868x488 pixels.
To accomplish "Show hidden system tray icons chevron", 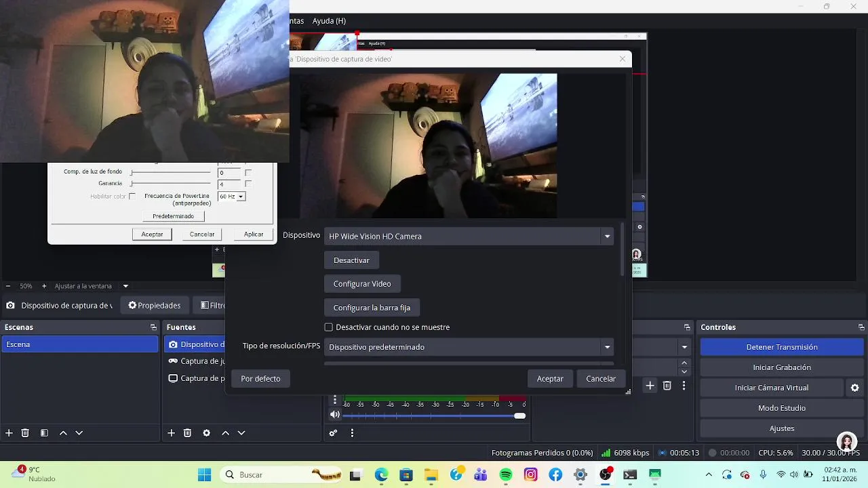I will tap(709, 475).
